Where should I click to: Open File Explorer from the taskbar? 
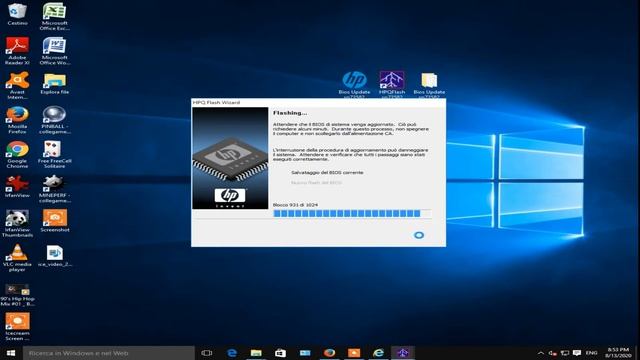click(256, 353)
